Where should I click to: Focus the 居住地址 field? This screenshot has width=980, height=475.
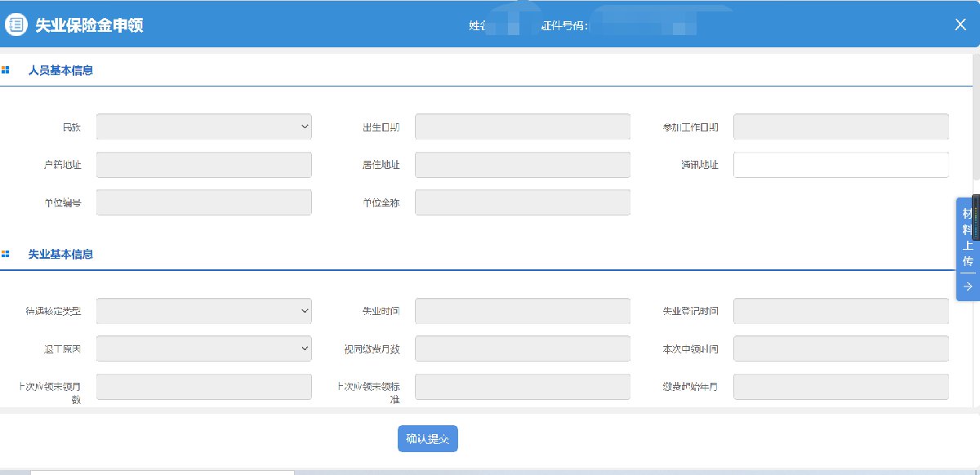pos(522,165)
